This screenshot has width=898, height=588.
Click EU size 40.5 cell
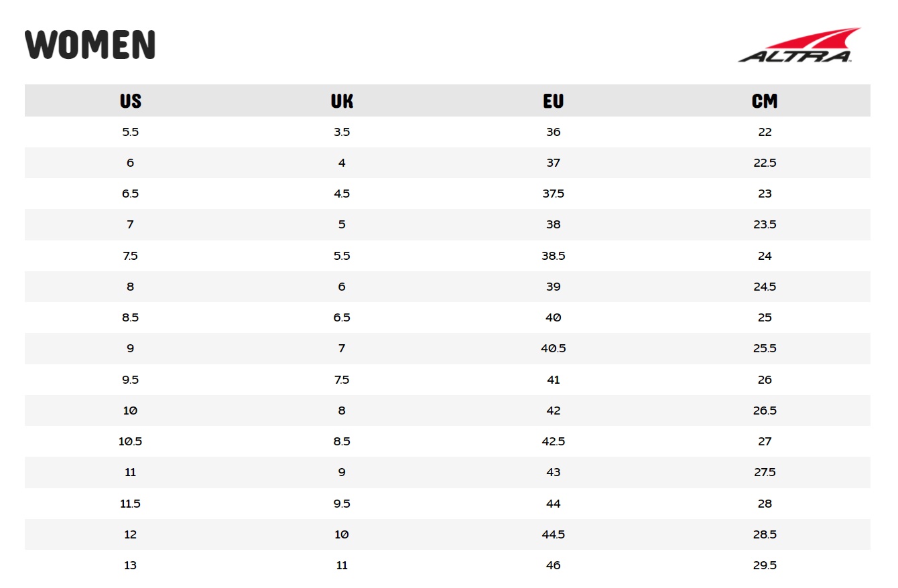click(x=553, y=348)
